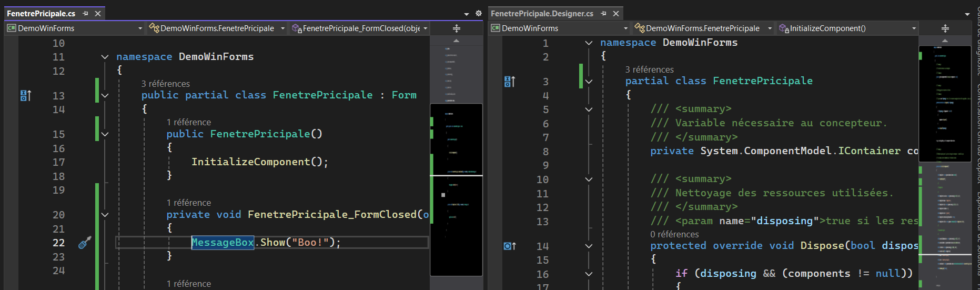The height and width of the screenshot is (290, 980).
Task: Click the C# project icon in Designer navigation bar
Action: tap(496, 28)
